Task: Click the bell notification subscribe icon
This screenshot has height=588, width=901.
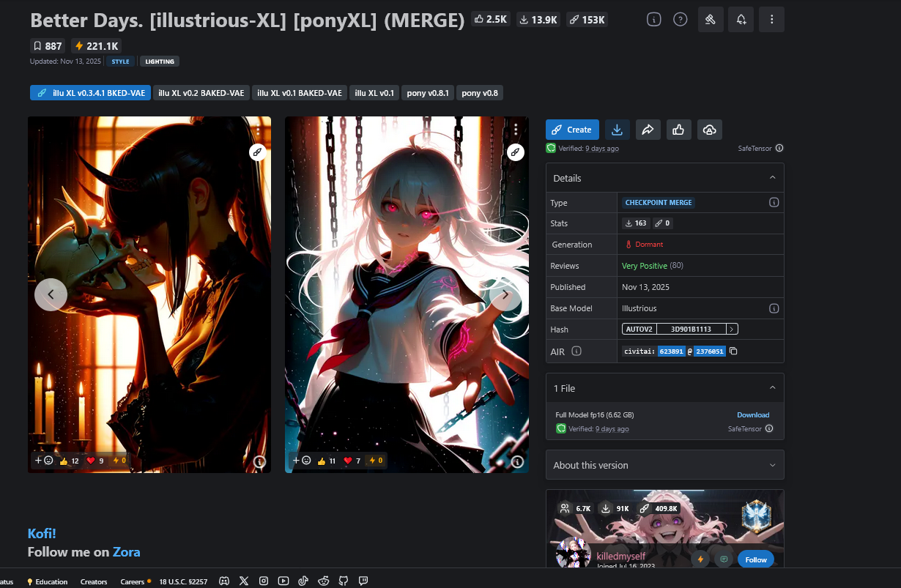Action: tap(741, 20)
